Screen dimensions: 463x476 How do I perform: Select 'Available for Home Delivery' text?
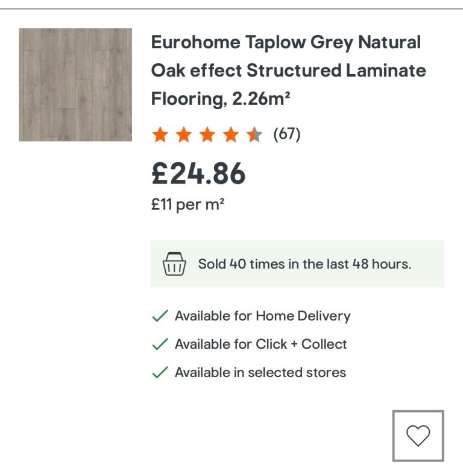(262, 316)
